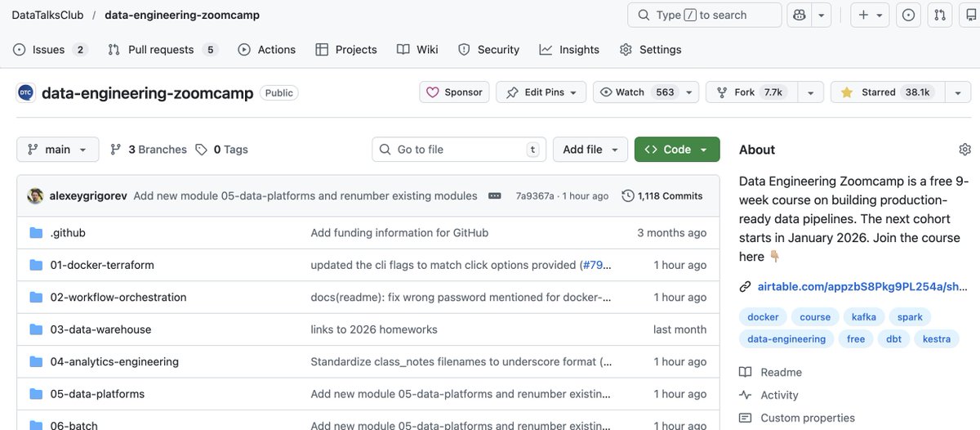View the 0 Tags link
The image size is (980, 430).
[221, 150]
